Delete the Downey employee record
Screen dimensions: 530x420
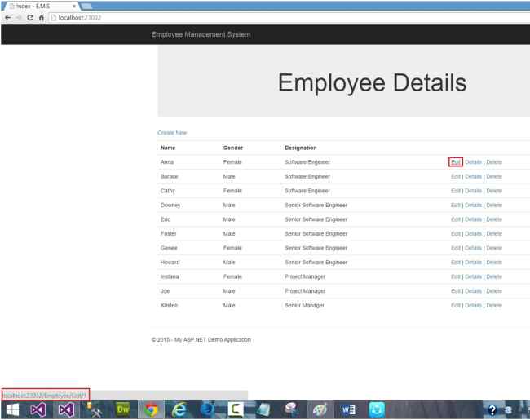pyautogui.click(x=494, y=205)
